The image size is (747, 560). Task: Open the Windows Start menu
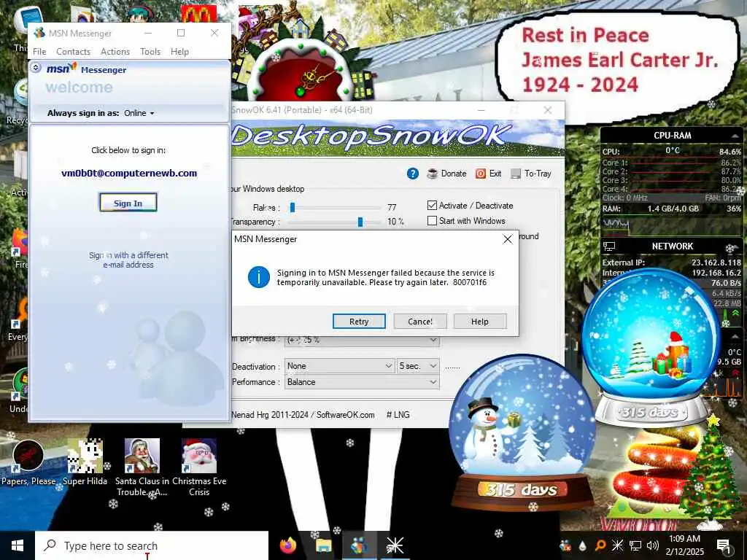coord(18,545)
